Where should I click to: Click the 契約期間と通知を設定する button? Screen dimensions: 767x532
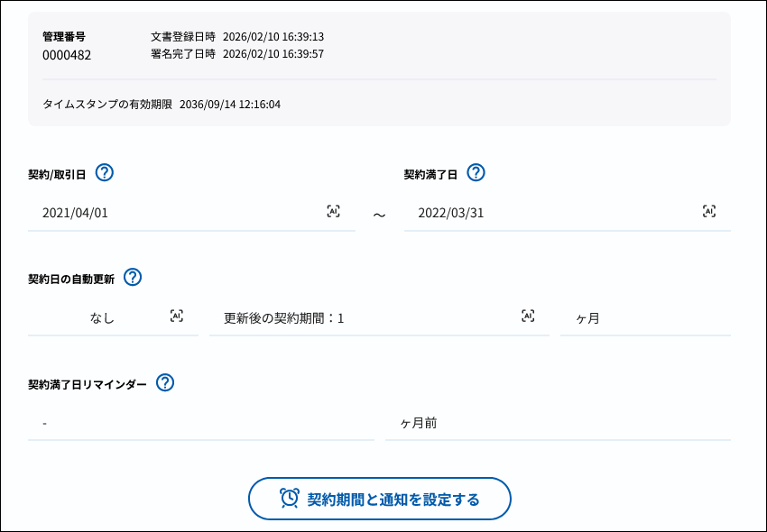(x=380, y=499)
